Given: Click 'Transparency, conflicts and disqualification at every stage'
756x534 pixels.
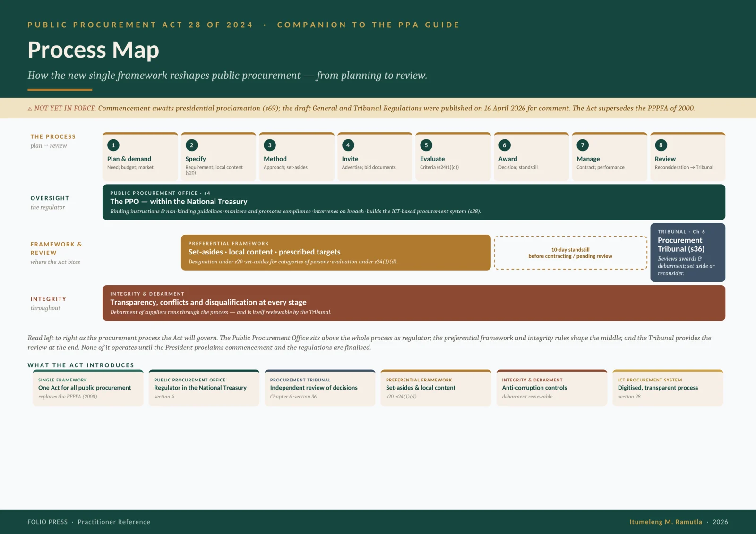Looking at the screenshot, I should pyautogui.click(x=208, y=302).
